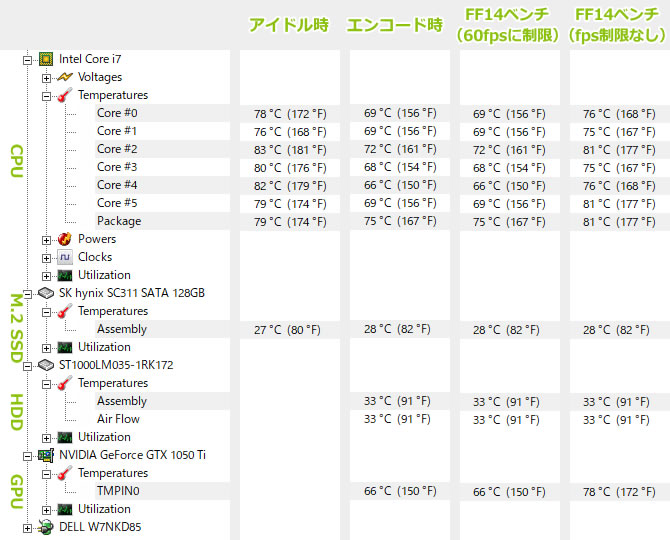Screen dimensions: 670x540
Task: Click the ST1000LM035 hard drive icon
Action: point(46,365)
